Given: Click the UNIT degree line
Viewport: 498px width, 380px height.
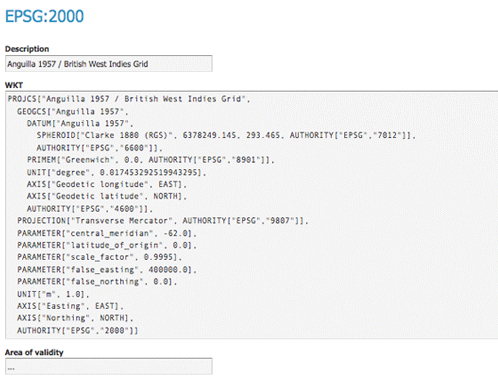Looking at the screenshot, I should point(116,172).
